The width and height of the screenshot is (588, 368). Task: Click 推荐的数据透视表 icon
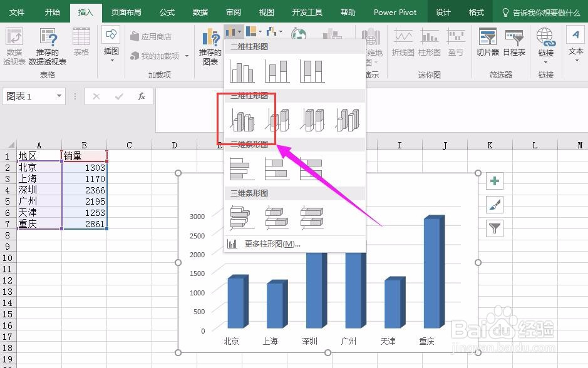(48, 46)
